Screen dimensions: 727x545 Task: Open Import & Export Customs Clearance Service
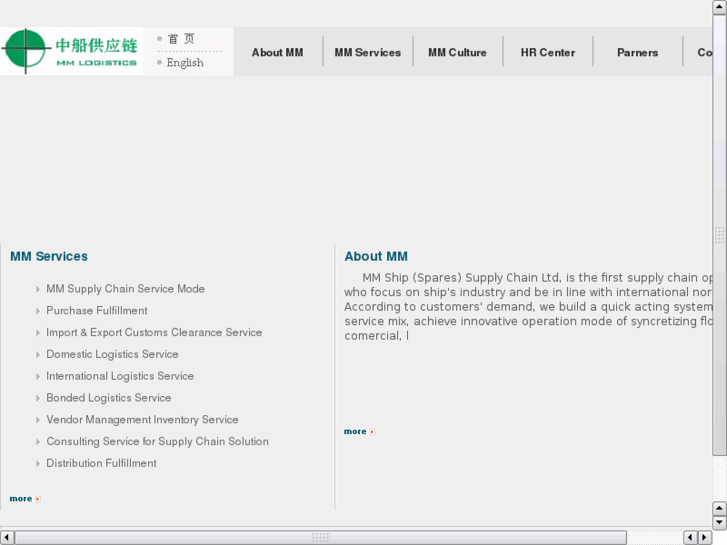coord(154,332)
